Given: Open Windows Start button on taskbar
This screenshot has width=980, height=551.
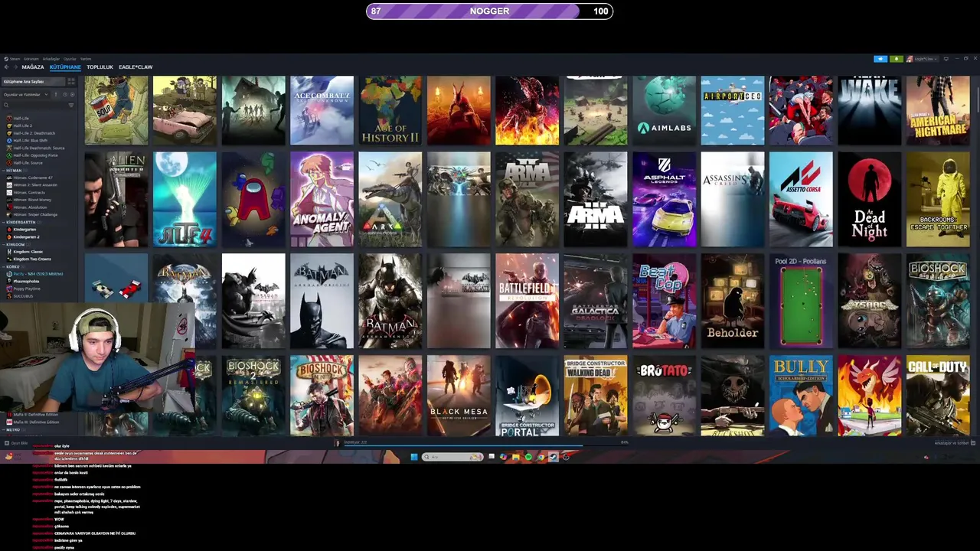Looking at the screenshot, I should [x=414, y=457].
